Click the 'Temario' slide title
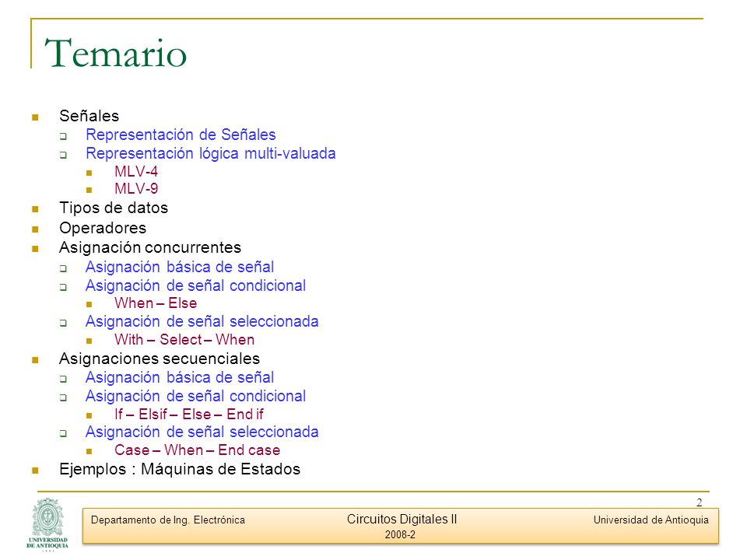The image size is (747, 560). pos(115,54)
